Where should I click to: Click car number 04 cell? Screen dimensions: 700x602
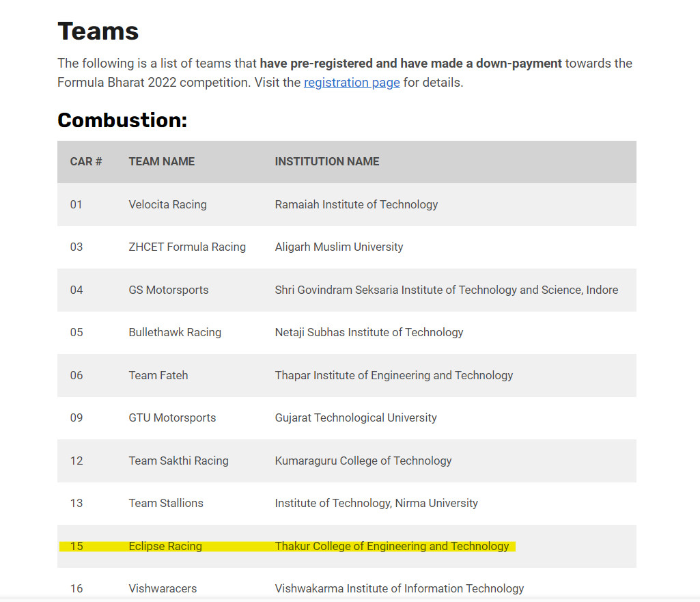point(76,290)
